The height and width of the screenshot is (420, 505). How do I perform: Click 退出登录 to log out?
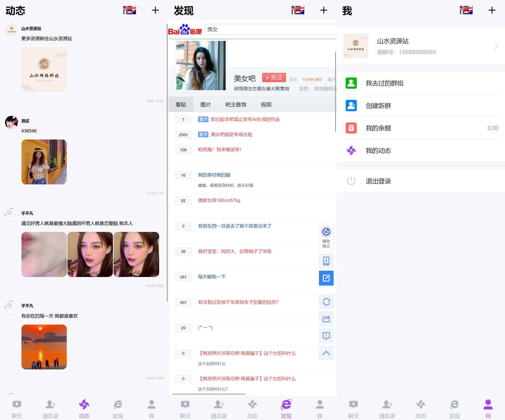378,181
